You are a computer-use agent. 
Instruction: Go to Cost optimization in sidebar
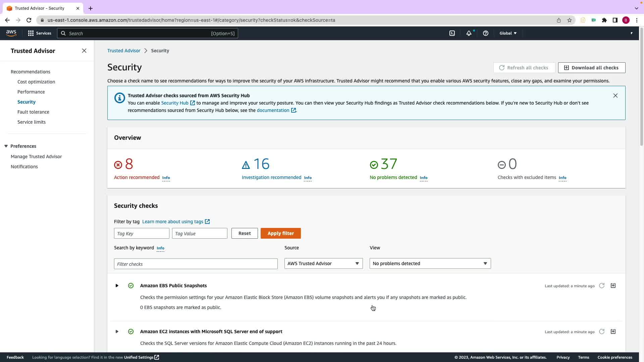36,82
